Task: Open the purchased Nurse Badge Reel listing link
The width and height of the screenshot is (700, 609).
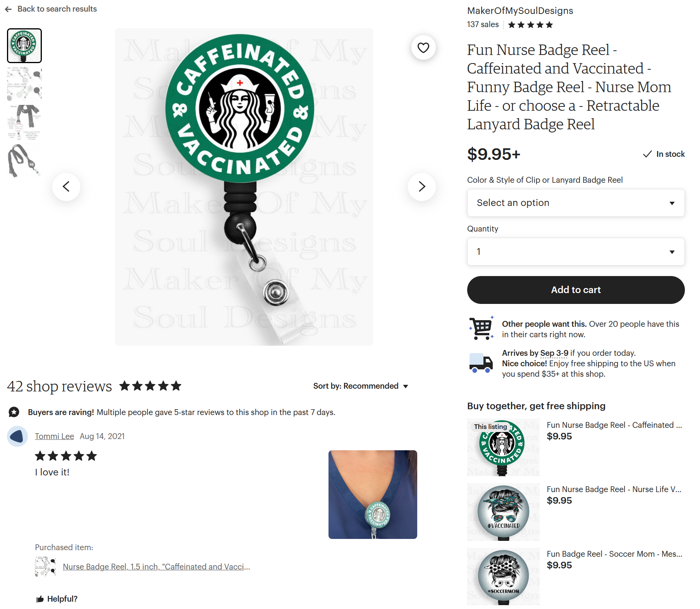Action: (157, 567)
